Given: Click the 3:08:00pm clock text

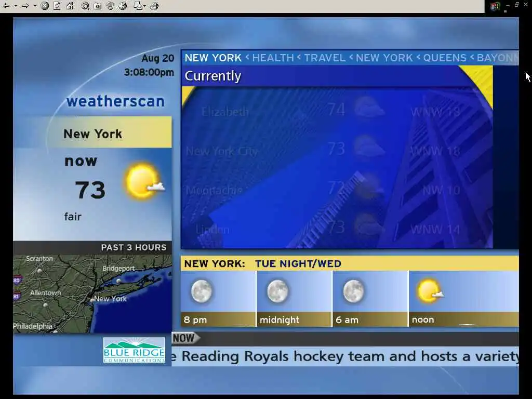Looking at the screenshot, I should click(x=149, y=72).
